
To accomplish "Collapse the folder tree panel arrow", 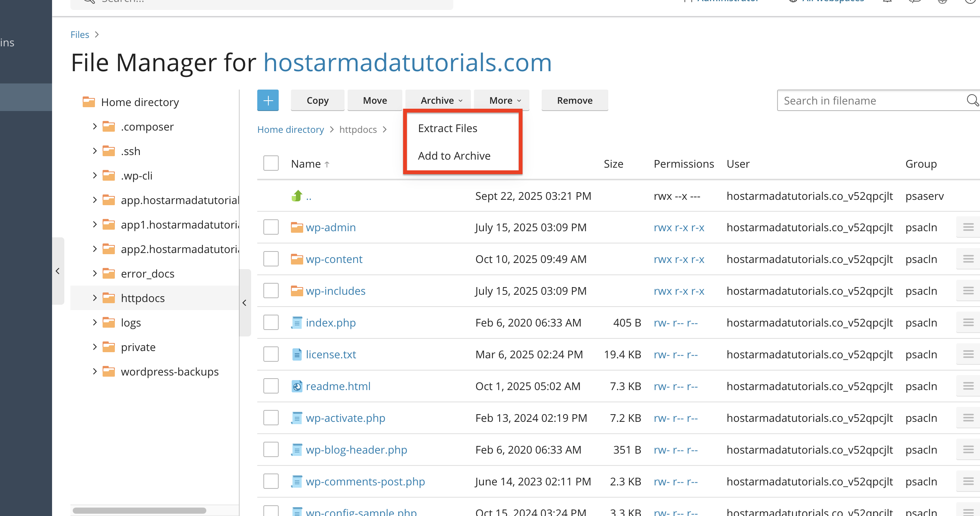I will [245, 303].
